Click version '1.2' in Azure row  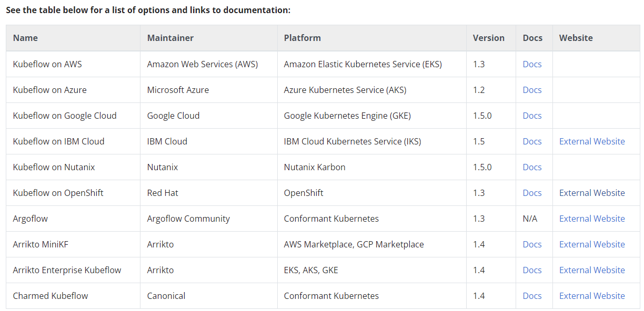(491, 90)
